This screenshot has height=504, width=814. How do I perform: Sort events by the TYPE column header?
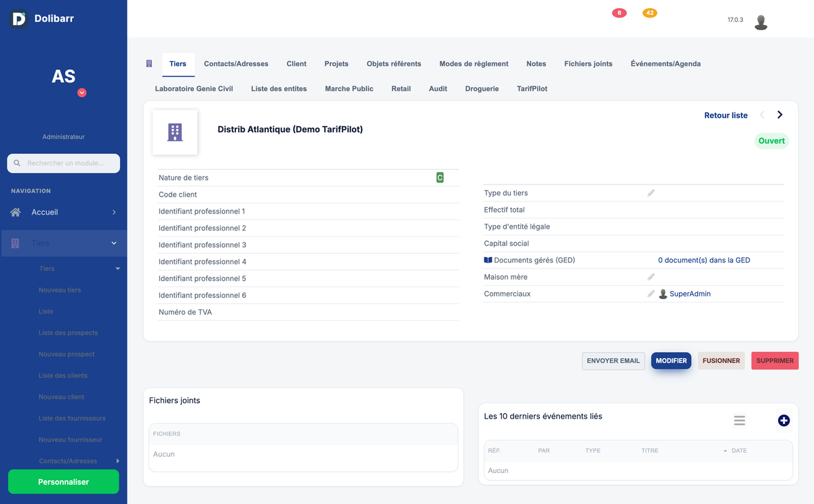pos(593,450)
